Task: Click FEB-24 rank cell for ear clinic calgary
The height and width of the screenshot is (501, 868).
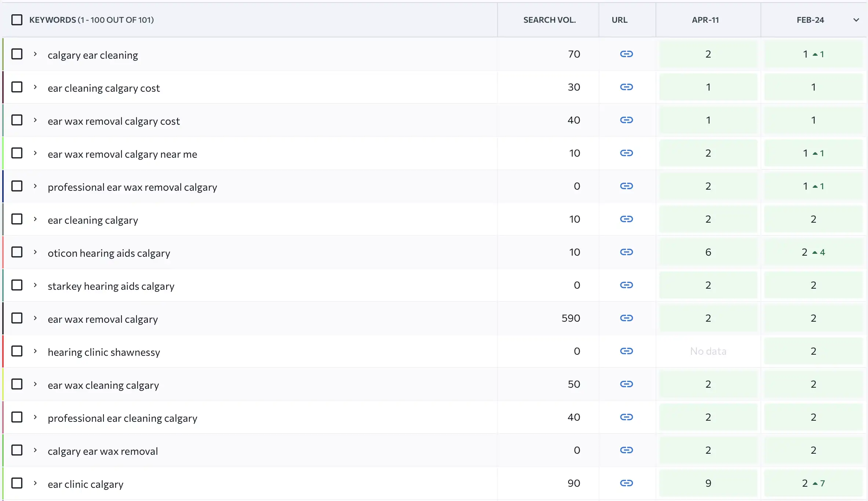Action: pos(813,483)
